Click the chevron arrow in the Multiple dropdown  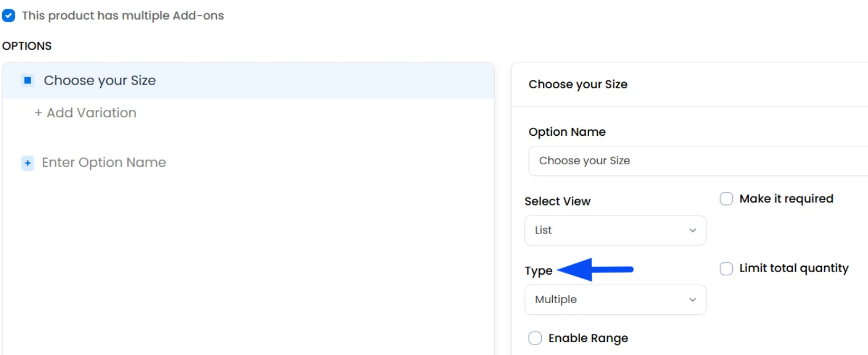coord(693,300)
